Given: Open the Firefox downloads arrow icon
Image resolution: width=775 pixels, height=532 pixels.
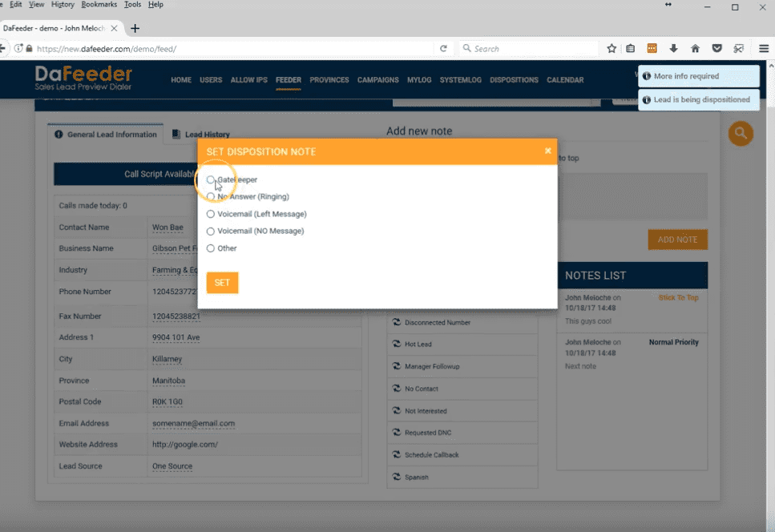Looking at the screenshot, I should 673,49.
